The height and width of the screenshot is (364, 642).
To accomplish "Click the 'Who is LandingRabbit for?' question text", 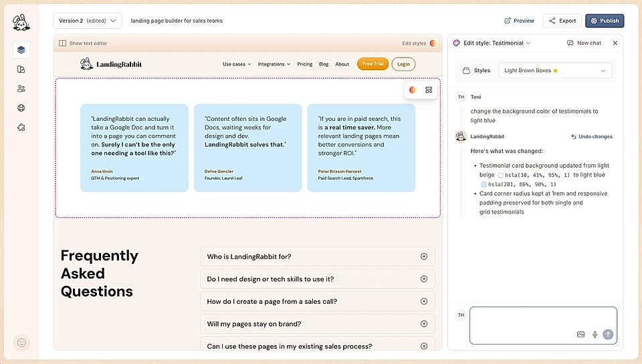I will 249,256.
